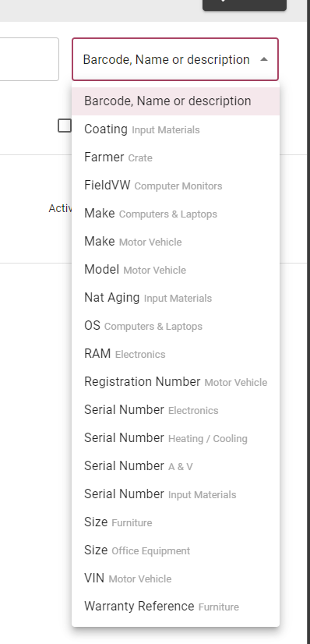Viewport: 310px width, 644px height.
Task: Choose Make for Computers & Laptops
Action: coord(175,214)
